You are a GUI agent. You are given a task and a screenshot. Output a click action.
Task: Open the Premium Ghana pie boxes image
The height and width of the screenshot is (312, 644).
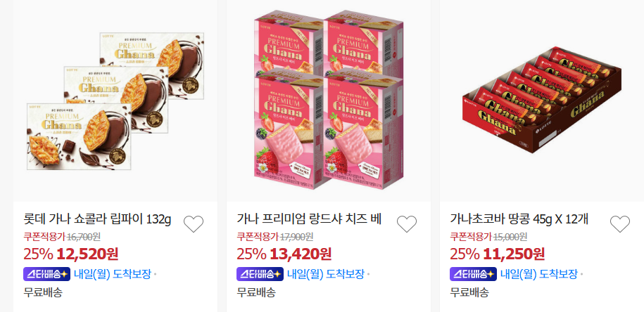(115, 101)
